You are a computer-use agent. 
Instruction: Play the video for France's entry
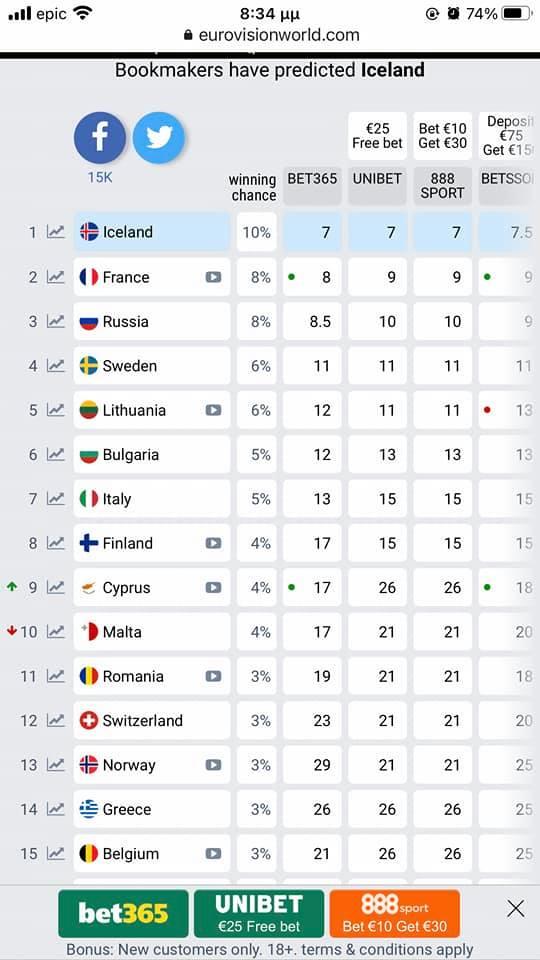[213, 277]
